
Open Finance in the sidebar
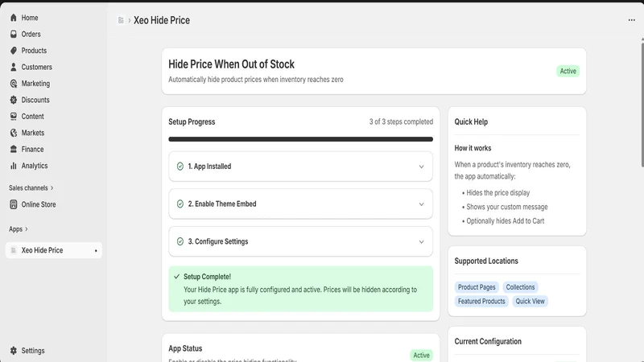(x=32, y=149)
